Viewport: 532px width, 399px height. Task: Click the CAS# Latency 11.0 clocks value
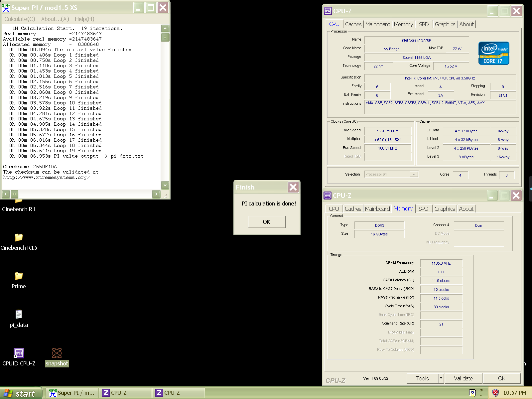(x=441, y=281)
